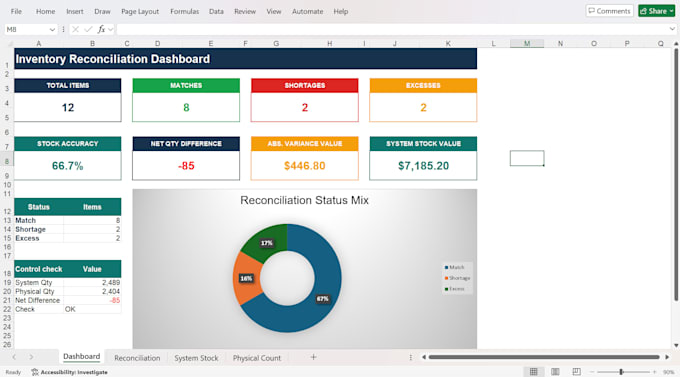Select the $7,185.20 system stock value
Image resolution: width=680 pixels, height=377 pixels.
click(423, 166)
